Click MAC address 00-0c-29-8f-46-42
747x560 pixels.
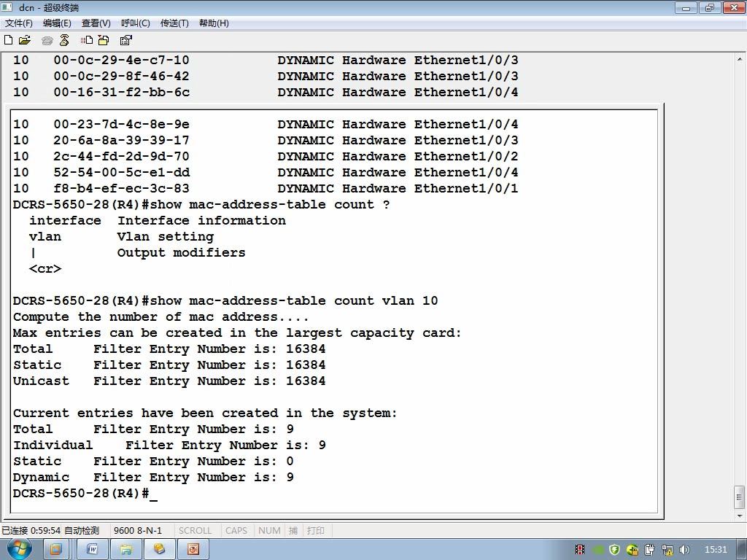coord(122,76)
